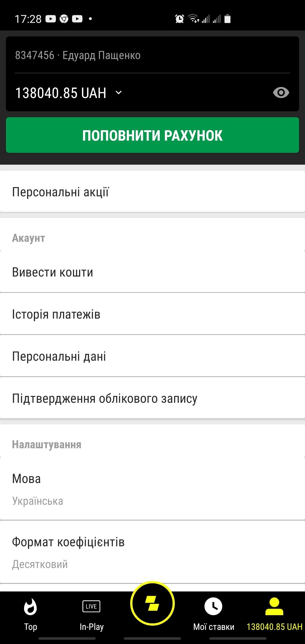Tap the yellow profile account icon
Viewport: 305px width, 644px height.
[274, 606]
